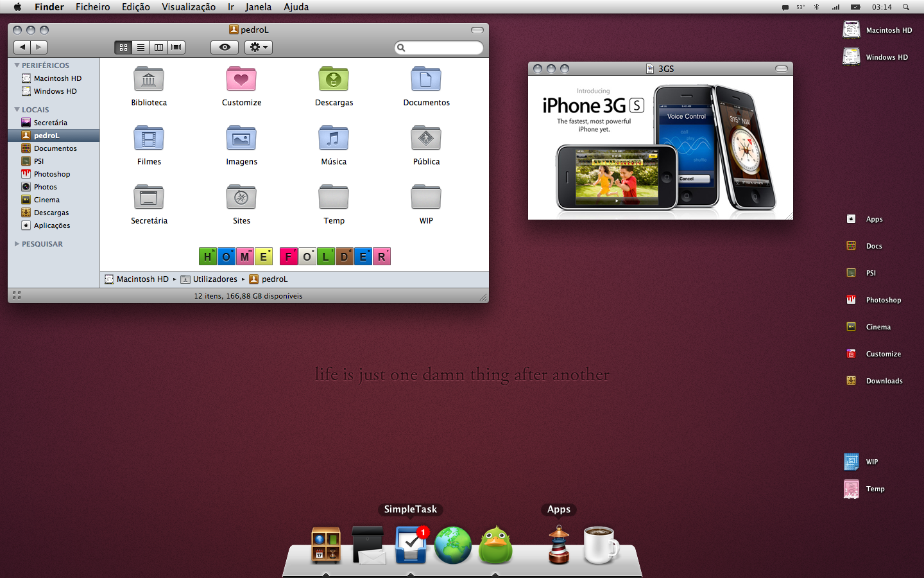This screenshot has height=578, width=924.
Task: Click the Finder back arrow button
Action: [x=22, y=47]
